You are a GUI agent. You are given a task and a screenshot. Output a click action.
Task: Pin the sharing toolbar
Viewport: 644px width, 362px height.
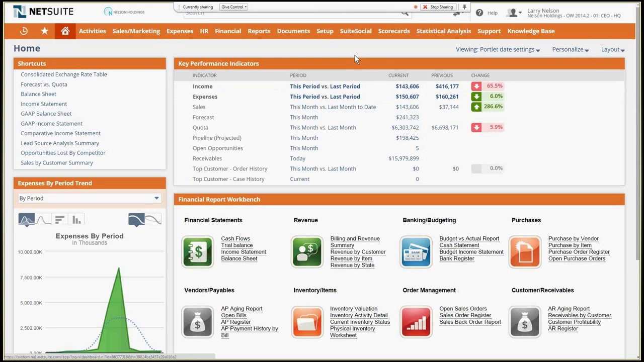[x=464, y=7]
